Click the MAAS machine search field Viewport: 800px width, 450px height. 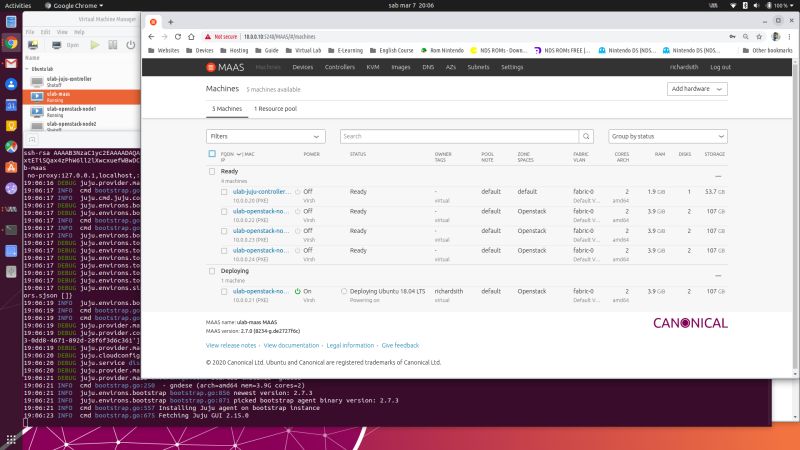[x=459, y=136]
